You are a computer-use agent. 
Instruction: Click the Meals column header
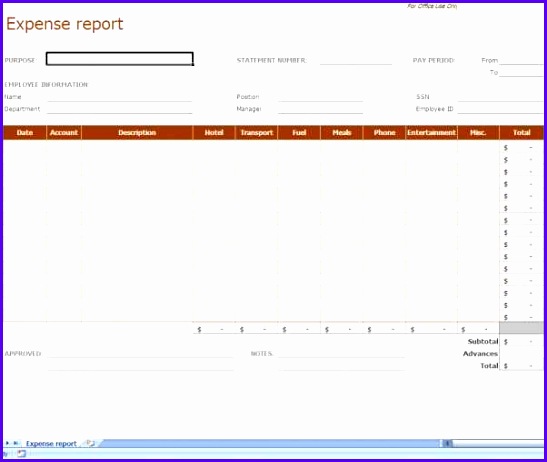(342, 133)
